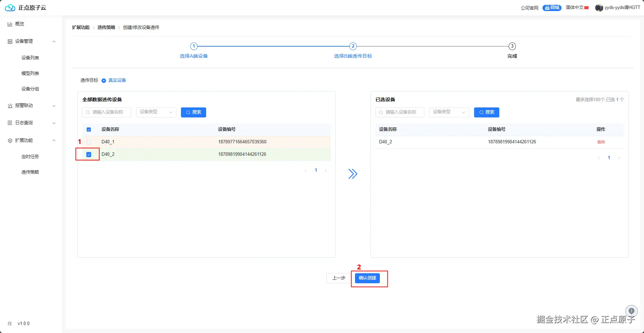Screen dimensions: 644x333
Task: Click the 上一步 button
Action: pyautogui.click(x=339, y=278)
